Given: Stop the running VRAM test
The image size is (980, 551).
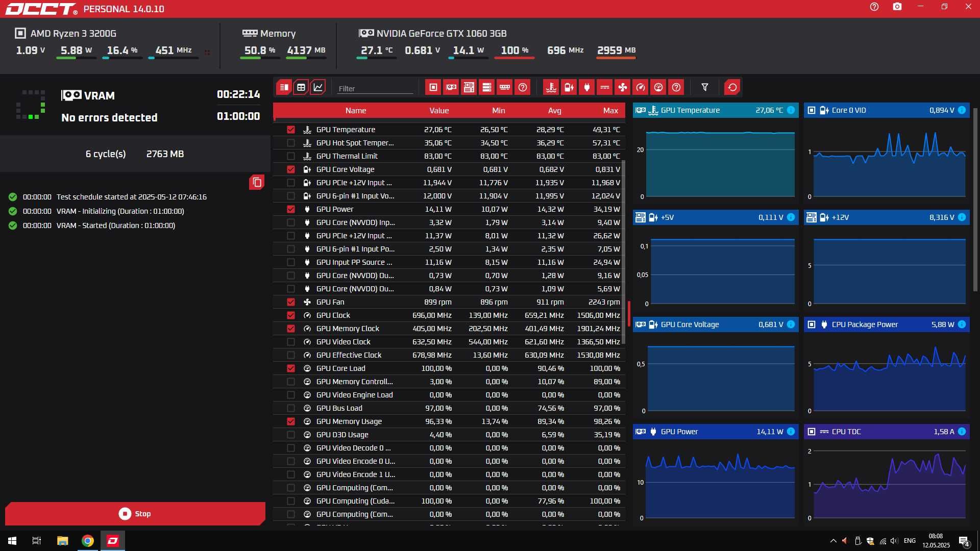Looking at the screenshot, I should click(x=135, y=514).
